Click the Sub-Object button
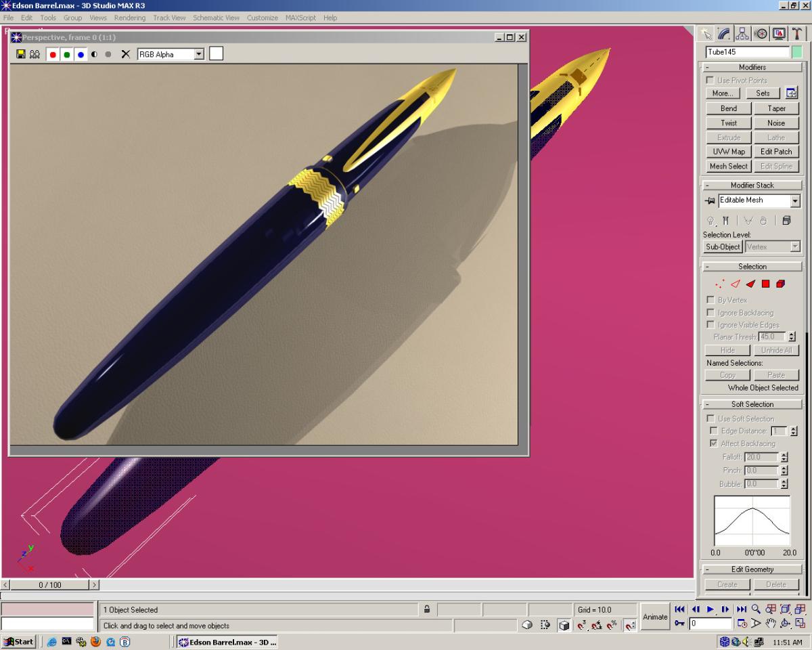 tap(723, 247)
